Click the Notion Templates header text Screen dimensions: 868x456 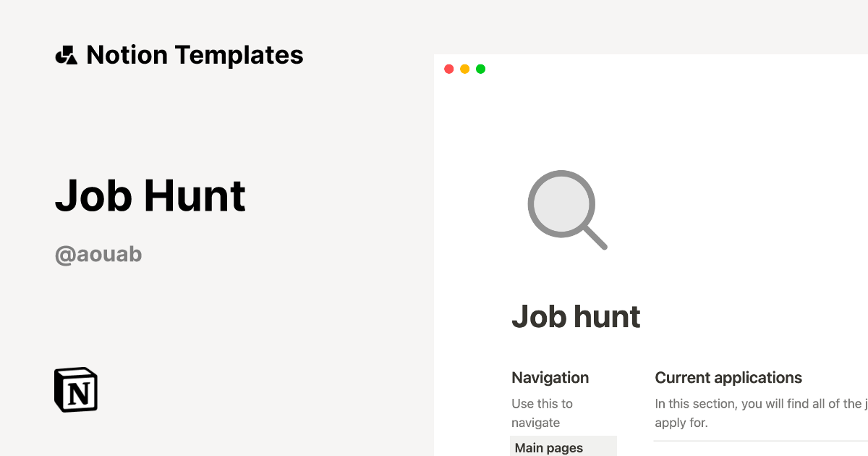pos(195,54)
